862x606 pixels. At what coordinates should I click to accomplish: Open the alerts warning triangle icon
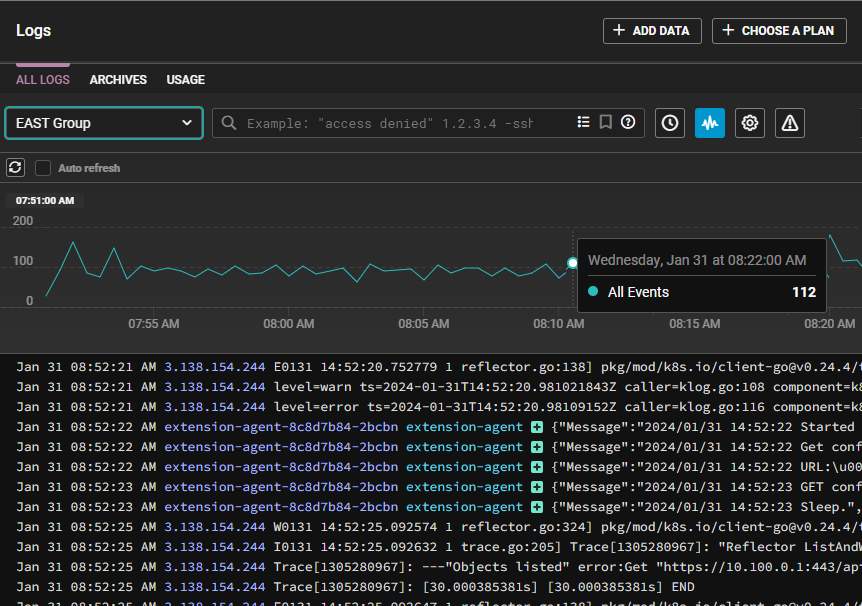790,123
